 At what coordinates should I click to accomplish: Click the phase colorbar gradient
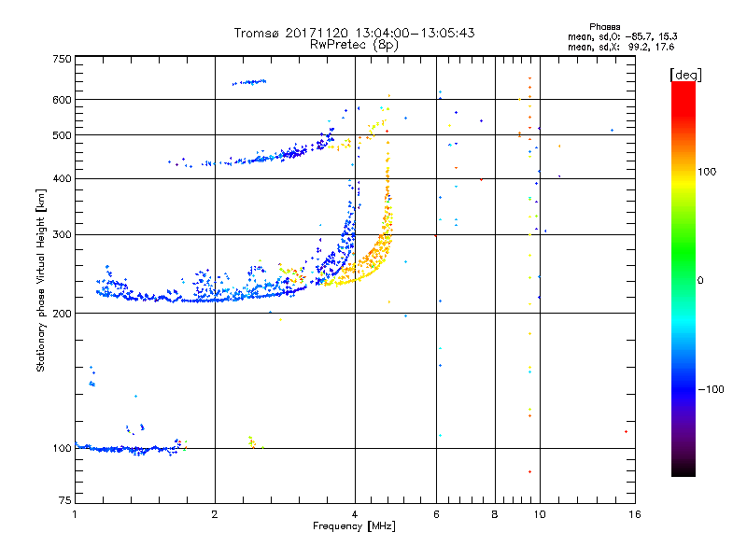[x=684, y=278]
